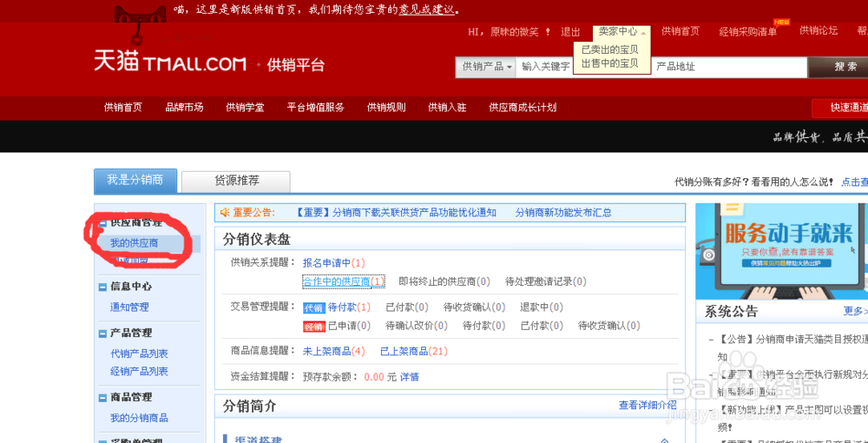Screen dimensions: 868x443
Task: Open the 新功能上线 产品主图 notice
Action: point(792,418)
